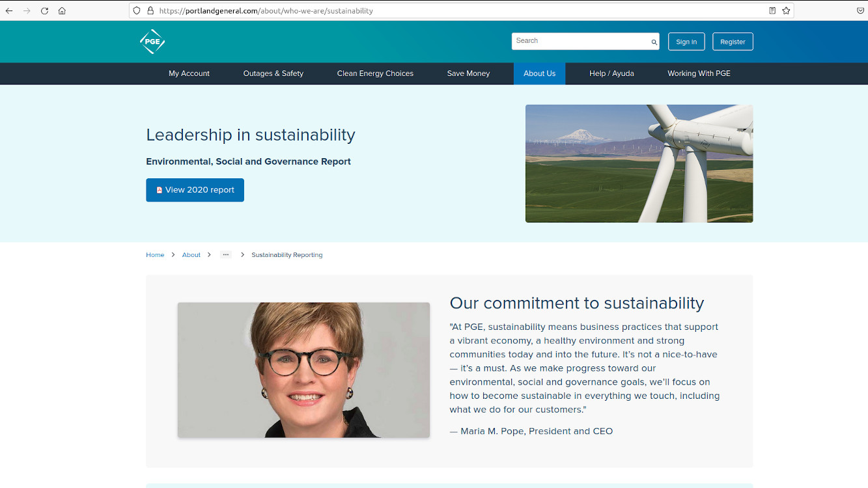Click the site security lock icon
This screenshot has width=868, height=488.
[x=150, y=10]
